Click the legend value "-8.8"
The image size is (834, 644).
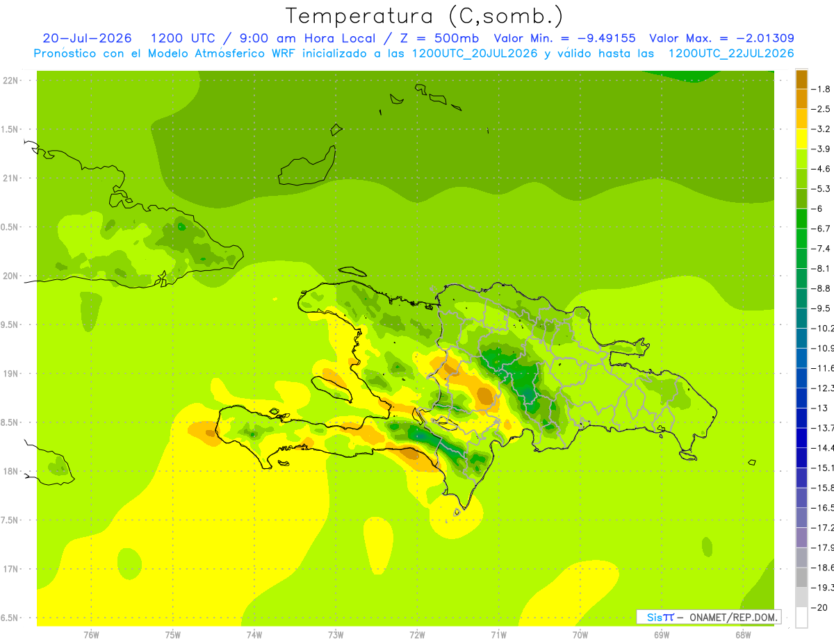tap(821, 288)
